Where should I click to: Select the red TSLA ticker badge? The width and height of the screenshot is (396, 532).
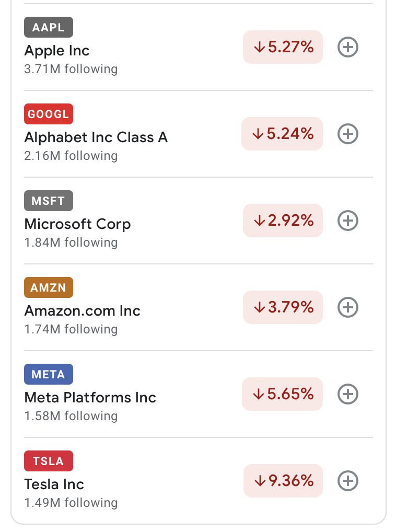tap(48, 461)
